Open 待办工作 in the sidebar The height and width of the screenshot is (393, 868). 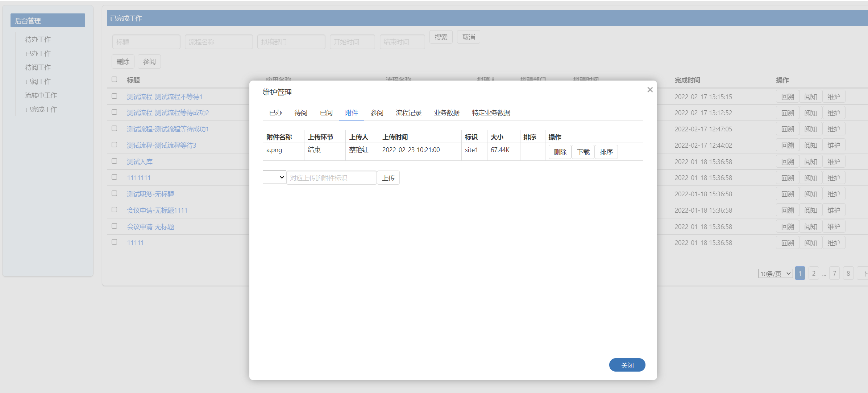[x=38, y=39]
